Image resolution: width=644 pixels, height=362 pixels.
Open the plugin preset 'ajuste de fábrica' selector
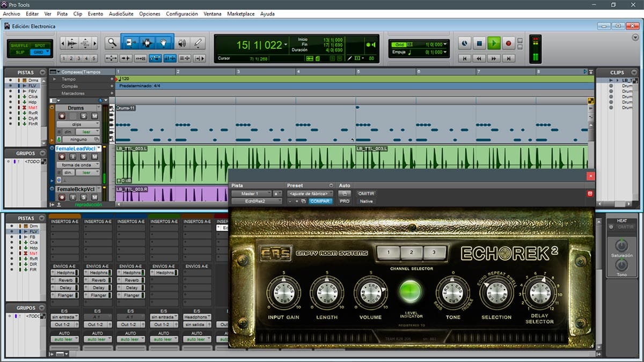[310, 194]
